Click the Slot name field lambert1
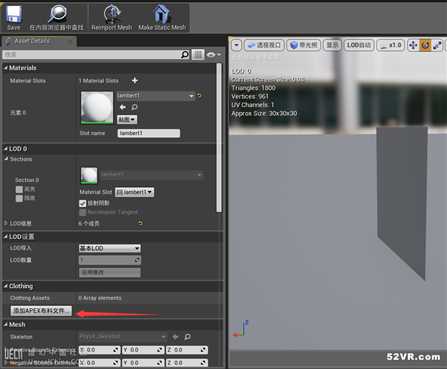This screenshot has height=369, width=447. pyautogui.click(x=149, y=133)
